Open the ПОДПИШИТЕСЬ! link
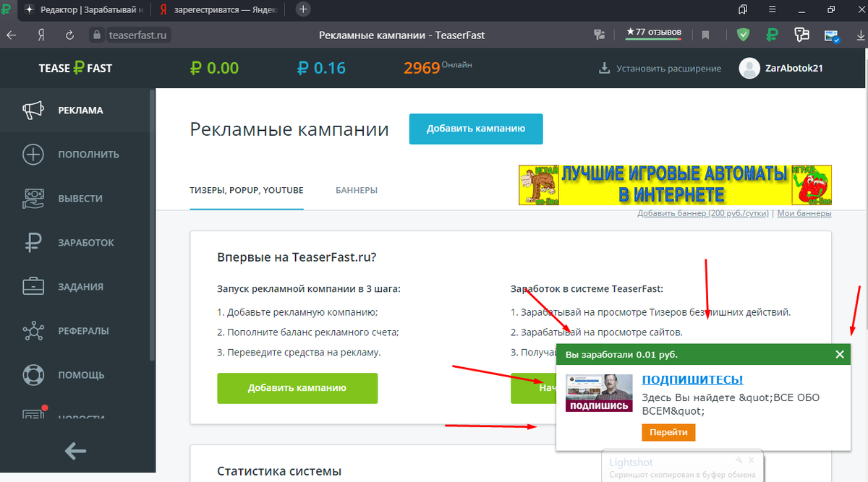The width and height of the screenshot is (868, 482). [x=692, y=379]
